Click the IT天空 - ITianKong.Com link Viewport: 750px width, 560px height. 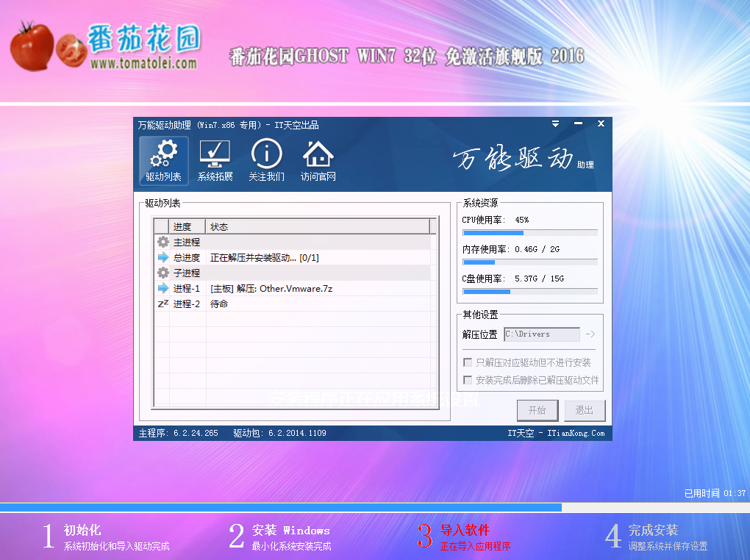(x=556, y=434)
